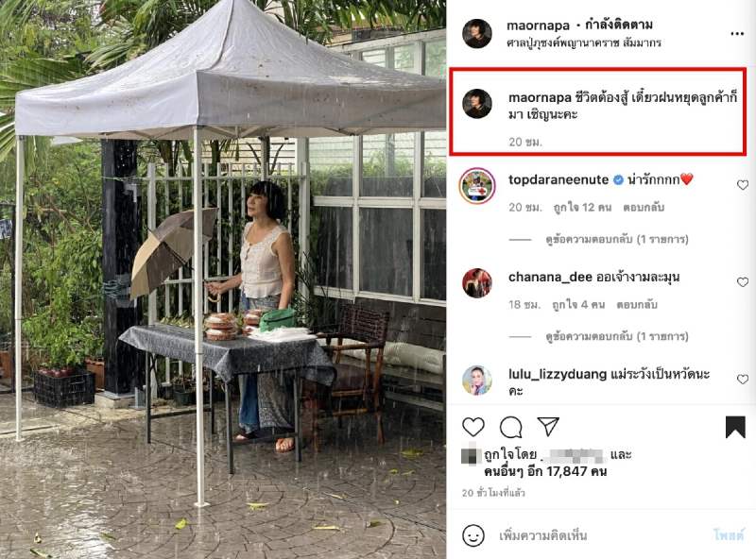Click the location tag under maornapa header
The width and height of the screenshot is (756, 559).
(584, 42)
